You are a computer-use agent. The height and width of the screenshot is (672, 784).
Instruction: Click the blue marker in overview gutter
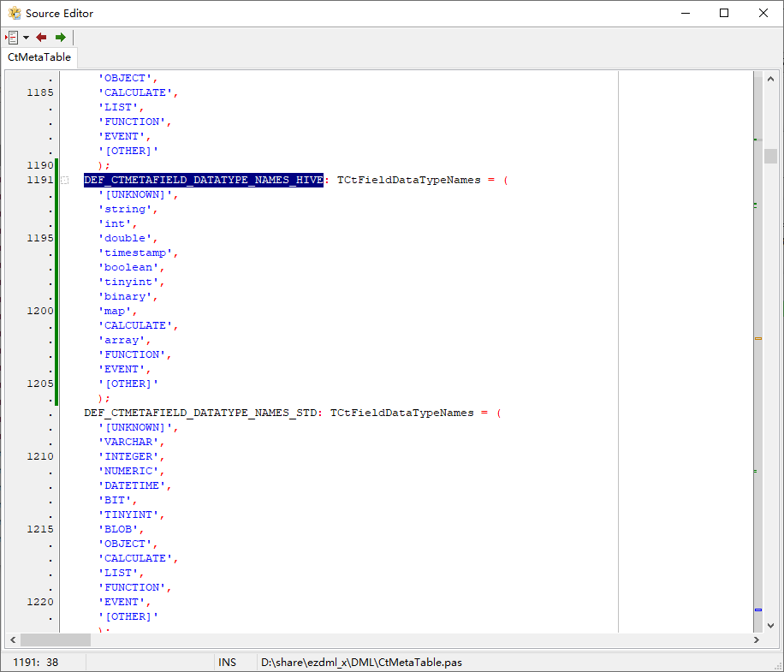pyautogui.click(x=758, y=610)
